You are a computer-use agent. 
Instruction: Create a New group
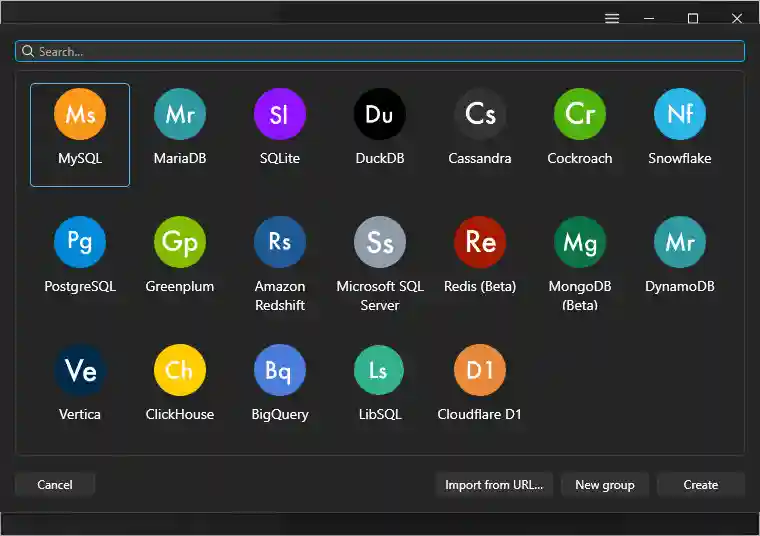(604, 485)
